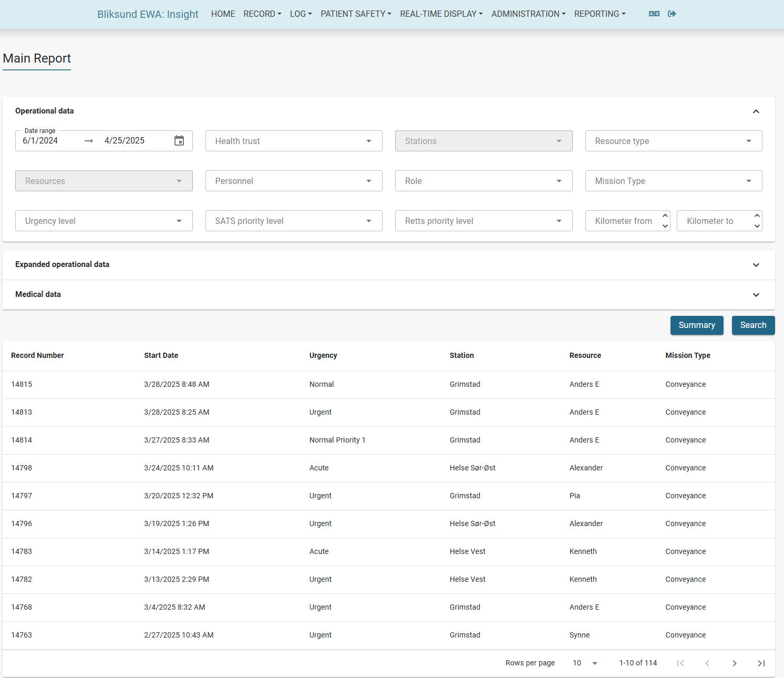Open the RECORD menu
The width and height of the screenshot is (784, 678).
262,14
